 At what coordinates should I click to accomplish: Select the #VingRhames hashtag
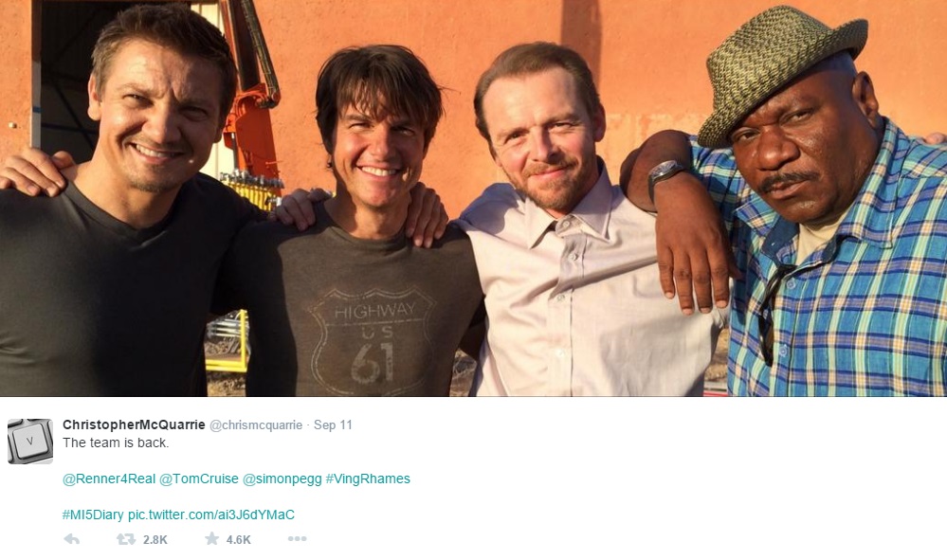click(x=368, y=479)
